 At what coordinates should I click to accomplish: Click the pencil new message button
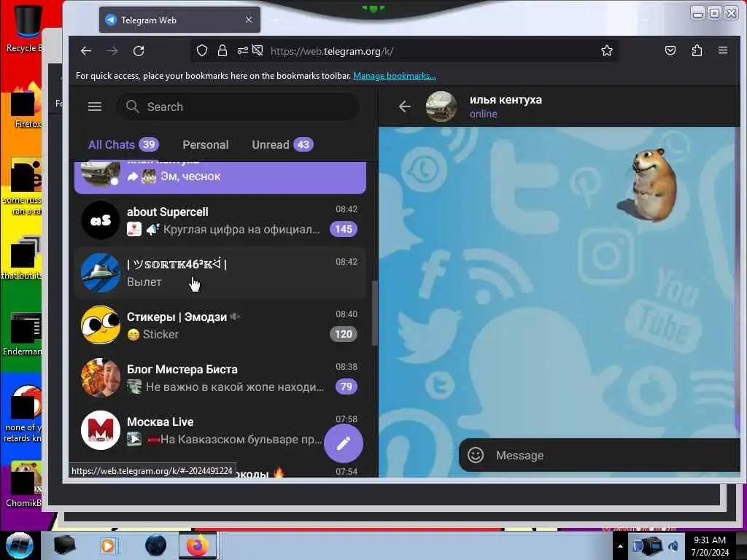coord(344,443)
